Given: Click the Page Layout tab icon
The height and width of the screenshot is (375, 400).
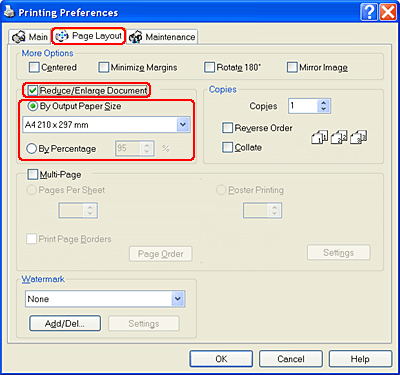Looking at the screenshot, I should [62, 36].
